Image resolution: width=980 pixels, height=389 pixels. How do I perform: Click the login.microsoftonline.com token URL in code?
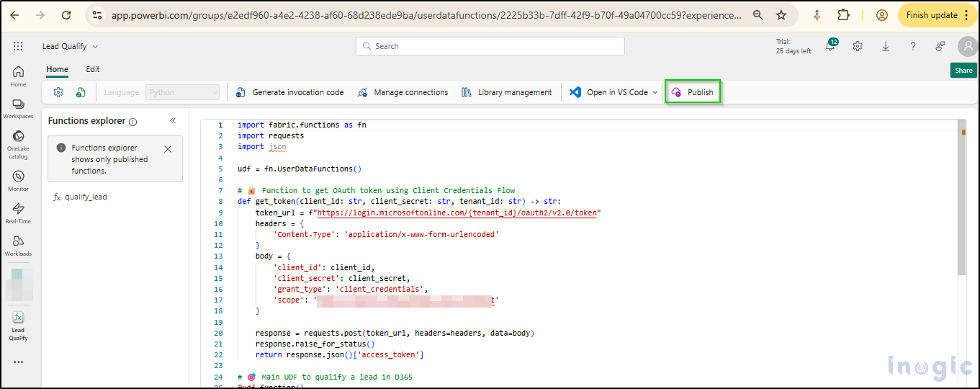pyautogui.click(x=459, y=213)
